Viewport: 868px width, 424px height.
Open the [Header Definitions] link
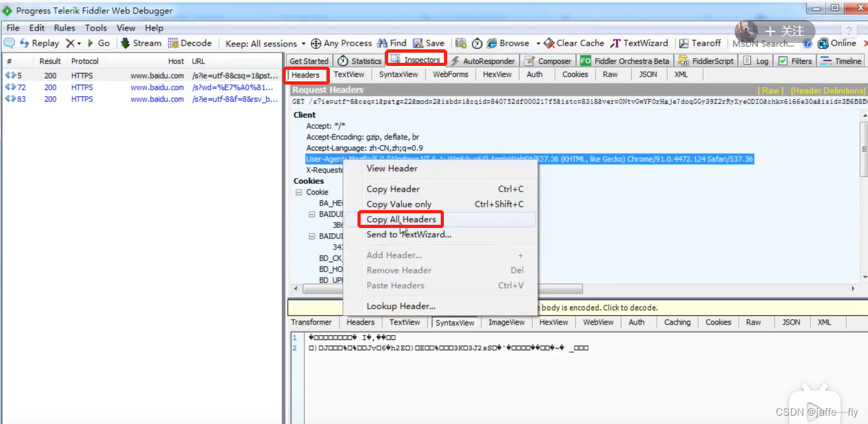pos(828,90)
